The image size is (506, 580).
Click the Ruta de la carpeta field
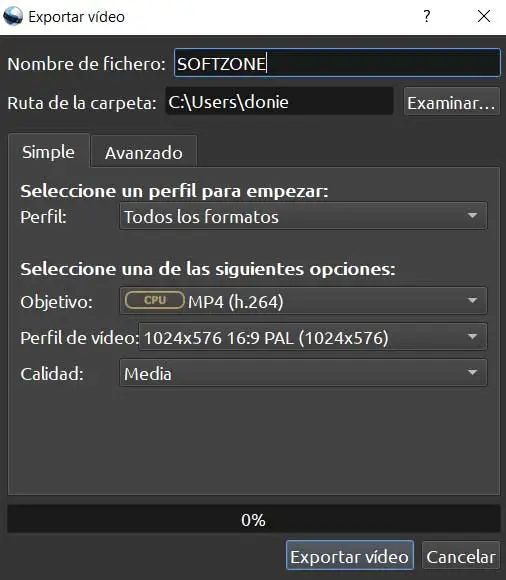tap(279, 101)
